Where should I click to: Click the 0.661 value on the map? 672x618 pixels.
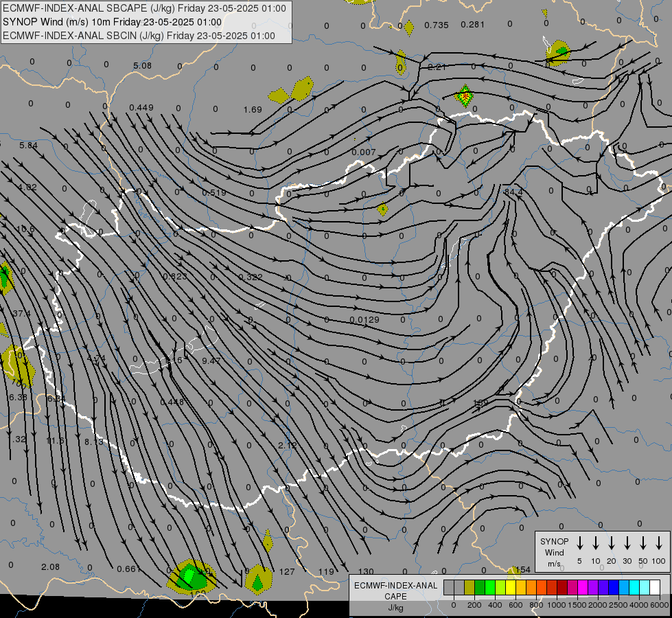[128, 569]
